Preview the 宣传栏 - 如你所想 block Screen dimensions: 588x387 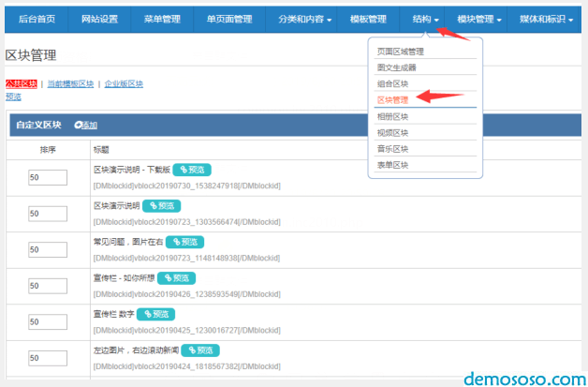(x=177, y=278)
